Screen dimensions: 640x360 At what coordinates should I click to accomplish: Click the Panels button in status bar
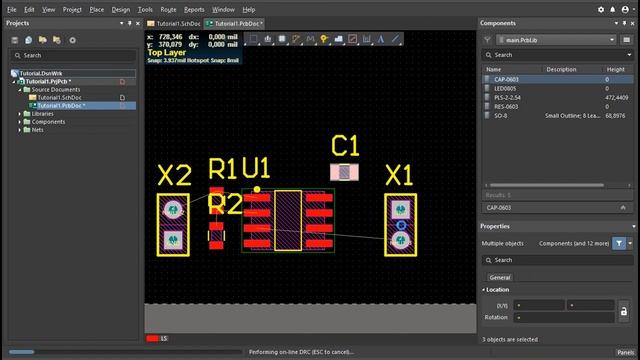pyautogui.click(x=625, y=352)
